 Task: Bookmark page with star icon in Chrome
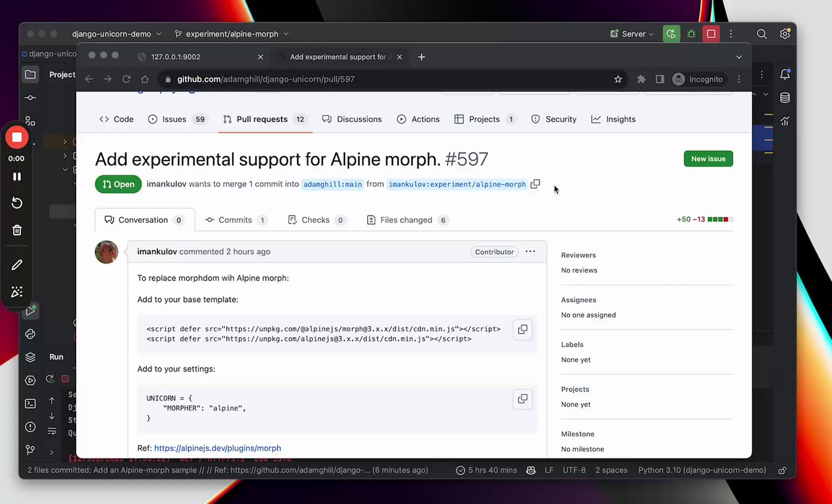click(618, 79)
